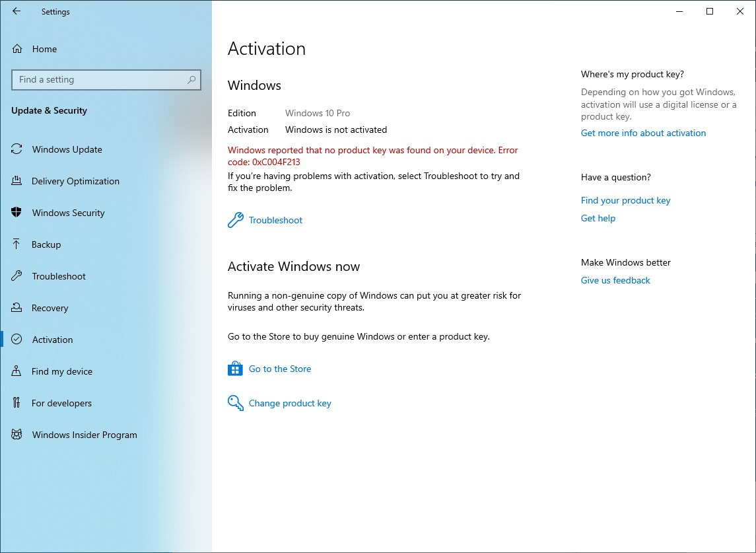Click Change product key link
Viewport: 756px width, 553px height.
[x=290, y=403]
